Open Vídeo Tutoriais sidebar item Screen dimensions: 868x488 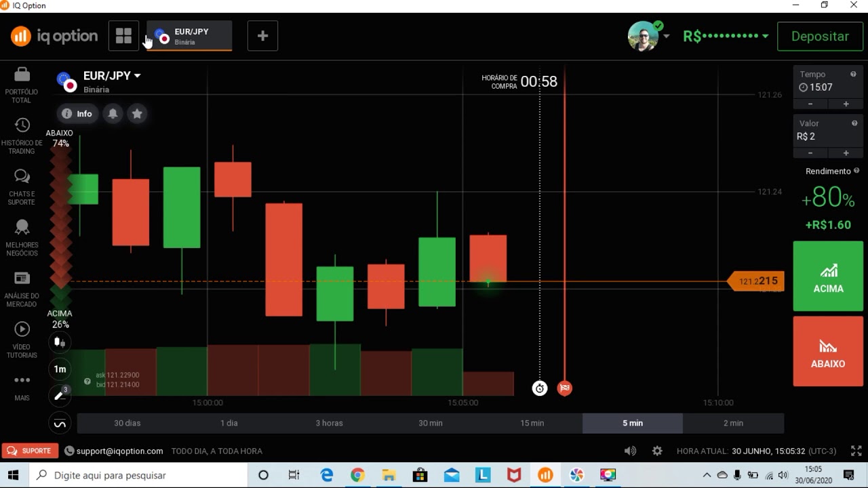point(22,340)
